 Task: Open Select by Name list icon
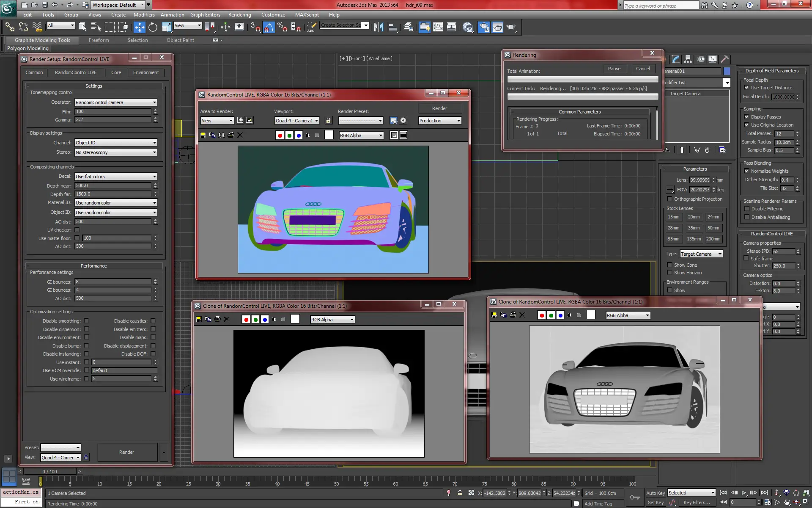coord(96,27)
